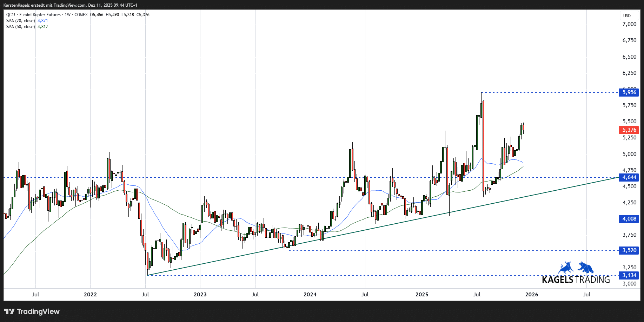Click the 4,644 horizontal level label
644x322 pixels.
point(629,177)
